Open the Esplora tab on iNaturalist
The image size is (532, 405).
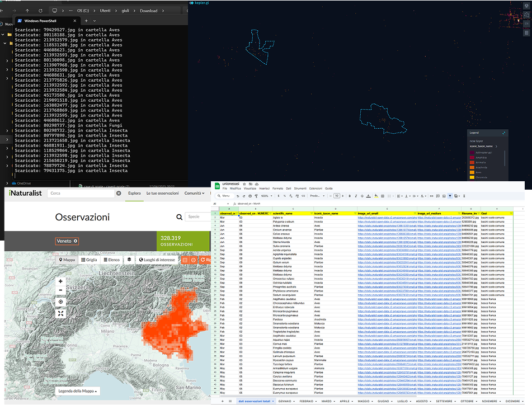coord(134,193)
